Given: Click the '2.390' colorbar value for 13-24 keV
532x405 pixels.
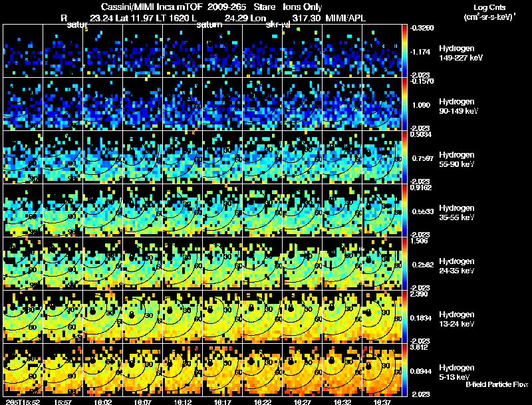Looking at the screenshot, I should point(419,294).
